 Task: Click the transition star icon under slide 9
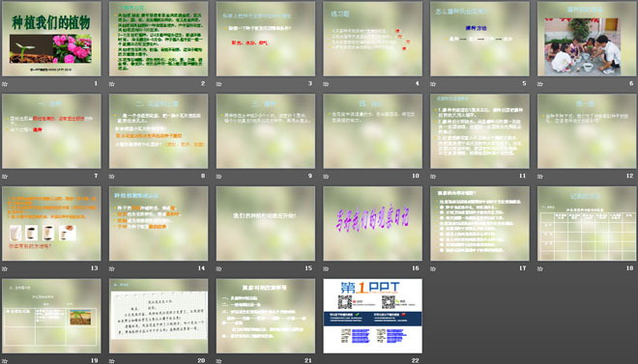click(218, 177)
